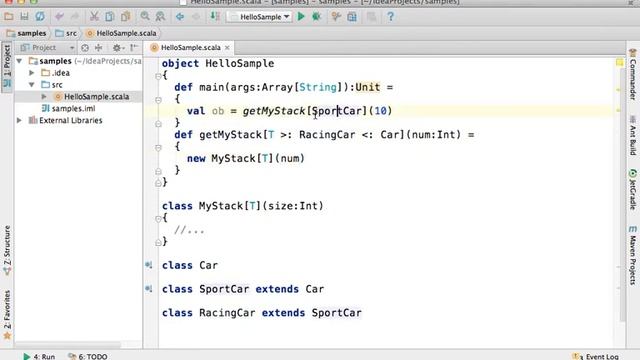640x360 pixels.
Task: Click the Undo toolbar icon
Action: click(59, 17)
